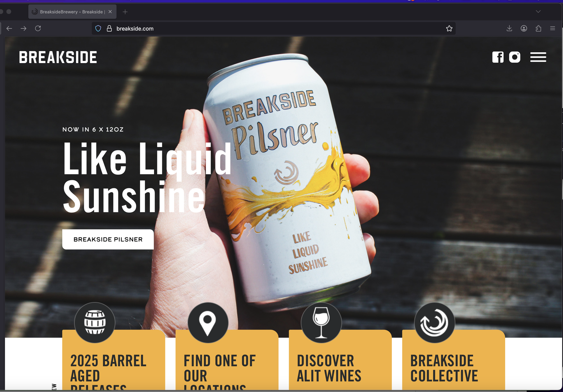Click the breakside.com address bar
Image resolution: width=563 pixels, height=392 pixels.
tap(270, 28)
